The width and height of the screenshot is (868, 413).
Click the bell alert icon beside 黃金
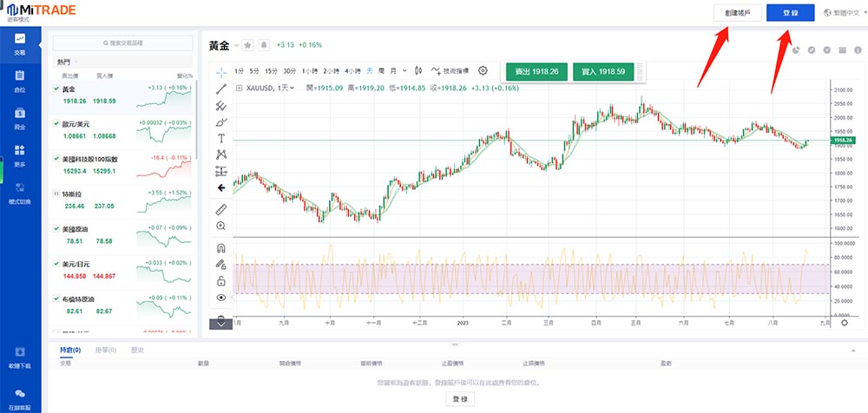(x=263, y=45)
